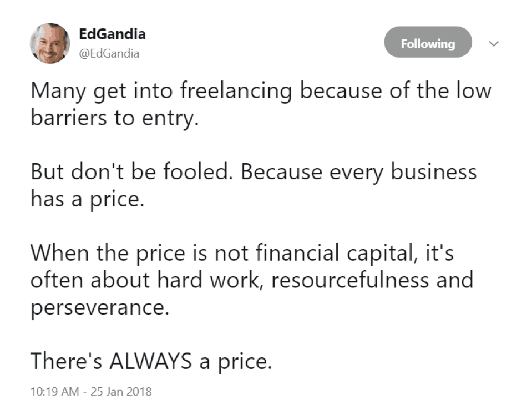Click the word There's in last line
This screenshot has width=532, height=410.
click(66, 361)
